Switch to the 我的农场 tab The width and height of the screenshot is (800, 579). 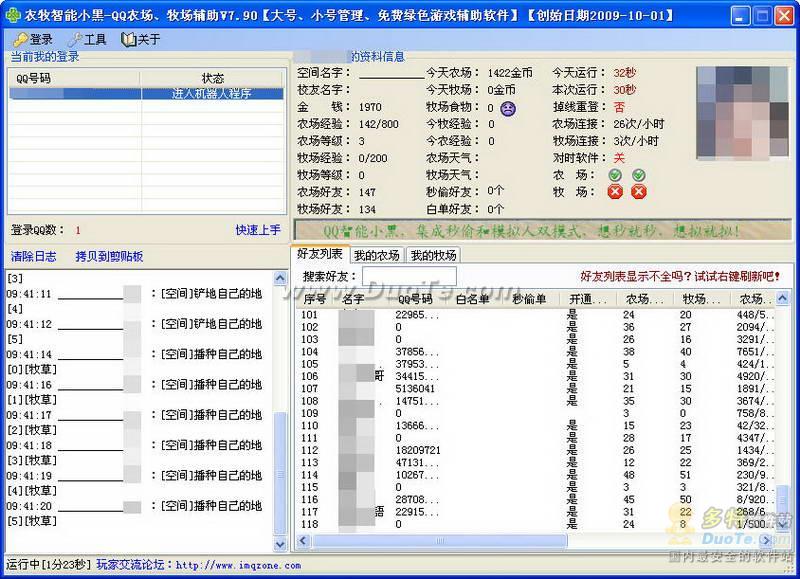[376, 255]
